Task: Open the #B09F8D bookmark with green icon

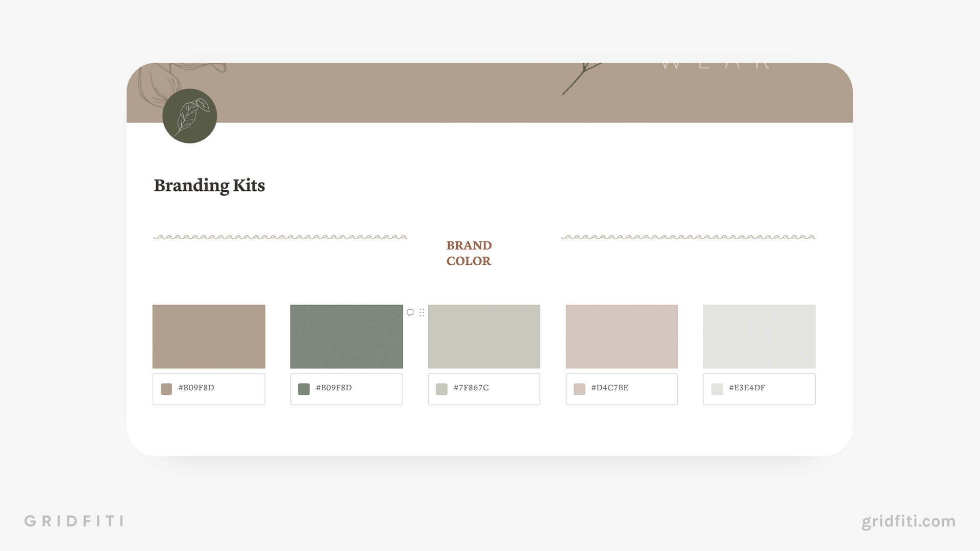Action: click(x=347, y=389)
